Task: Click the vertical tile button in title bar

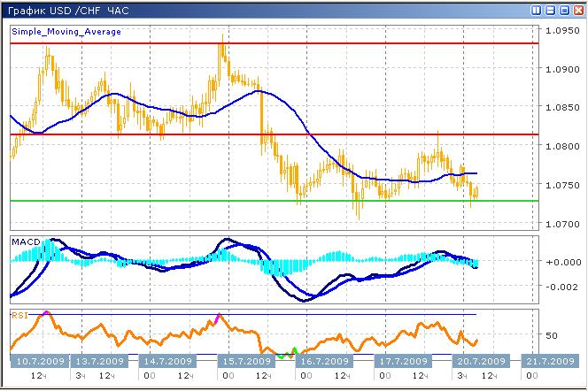Action: click(x=538, y=10)
